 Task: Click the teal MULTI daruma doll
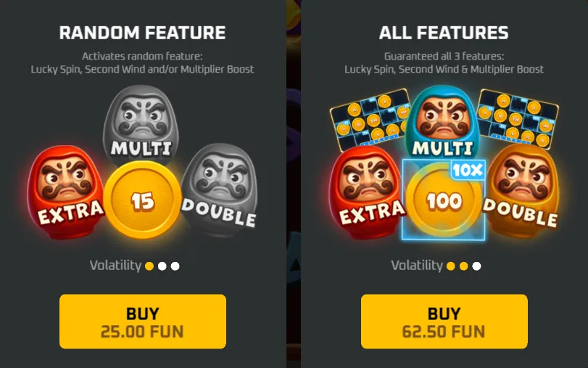pyautogui.click(x=443, y=122)
